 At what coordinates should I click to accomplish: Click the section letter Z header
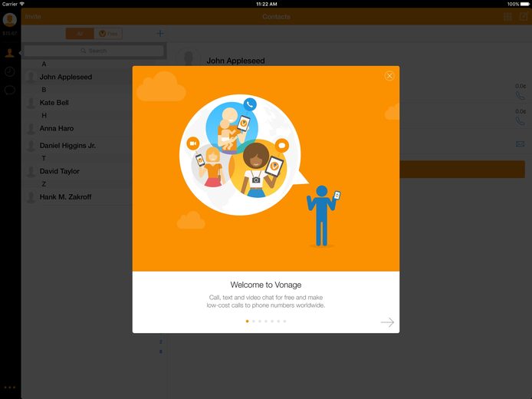point(44,184)
